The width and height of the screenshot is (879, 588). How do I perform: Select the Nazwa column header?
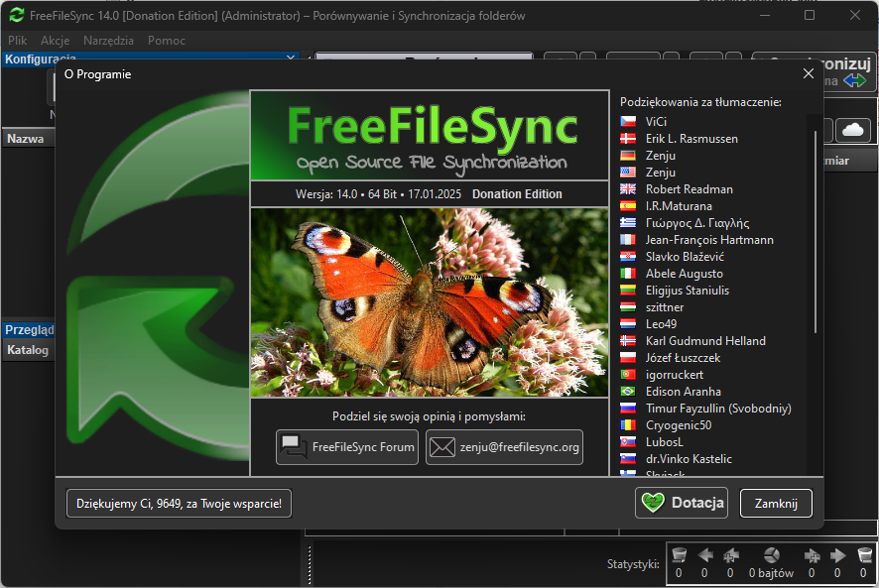pos(26,139)
